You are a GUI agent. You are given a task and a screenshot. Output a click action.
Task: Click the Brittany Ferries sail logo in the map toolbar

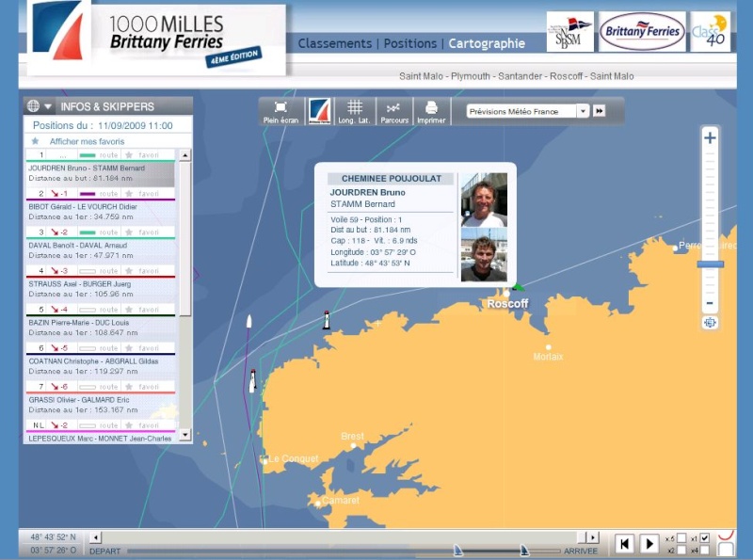click(319, 111)
